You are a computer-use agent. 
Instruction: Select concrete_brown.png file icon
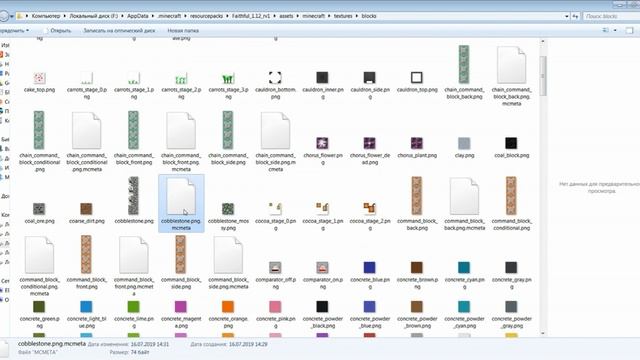coord(417,268)
